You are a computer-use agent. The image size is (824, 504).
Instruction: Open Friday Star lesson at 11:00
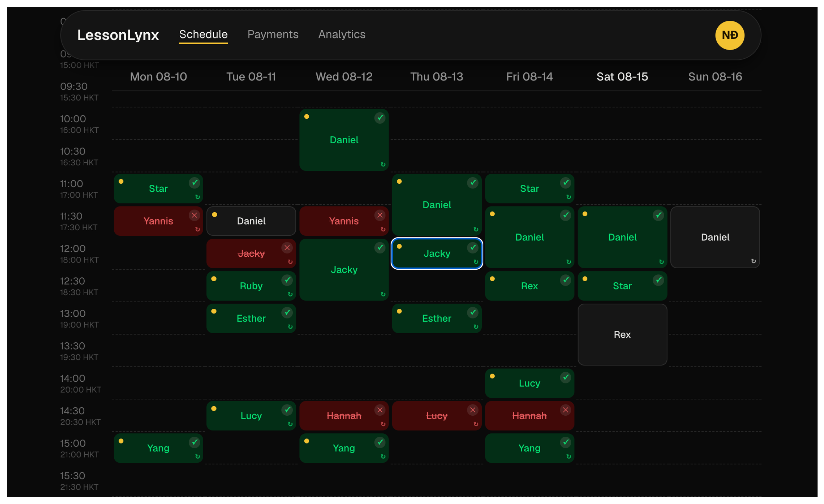click(529, 188)
